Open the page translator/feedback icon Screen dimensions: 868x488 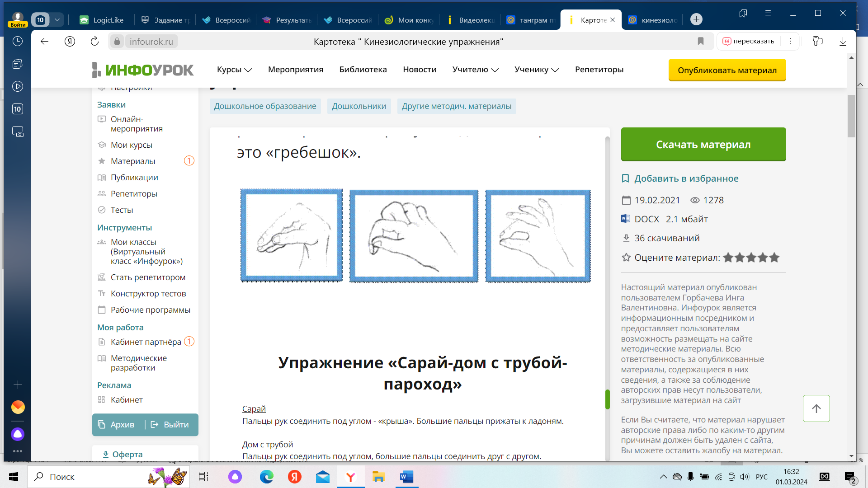pyautogui.click(x=817, y=41)
